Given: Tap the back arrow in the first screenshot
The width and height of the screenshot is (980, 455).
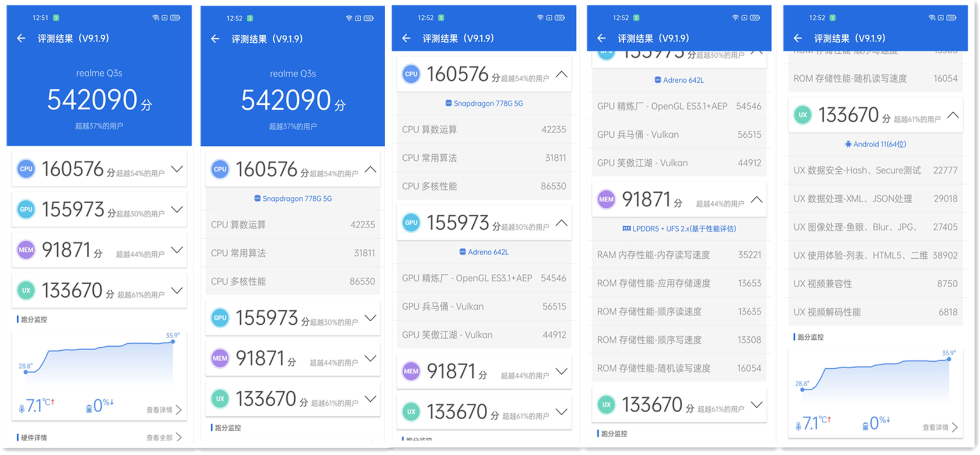Looking at the screenshot, I should click(x=21, y=38).
